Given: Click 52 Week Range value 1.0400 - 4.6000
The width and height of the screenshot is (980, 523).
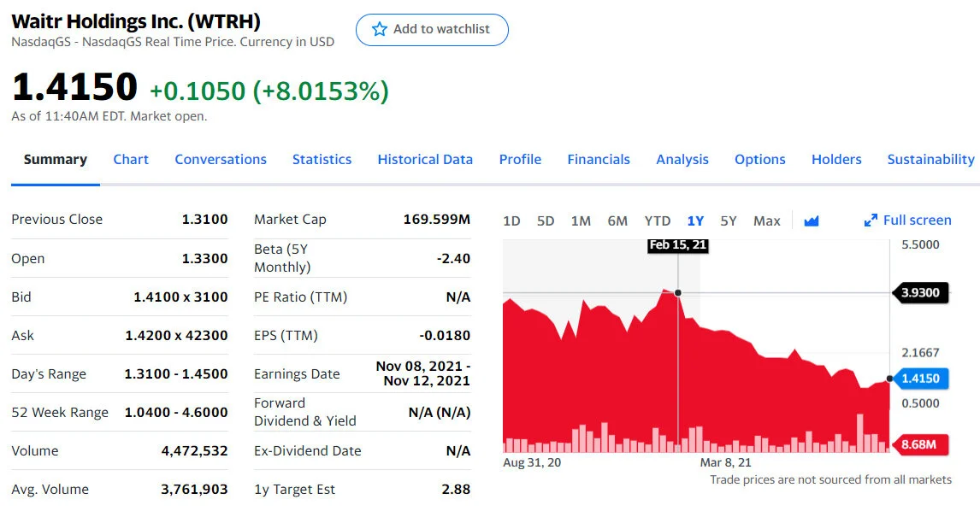Looking at the screenshot, I should [x=176, y=413].
